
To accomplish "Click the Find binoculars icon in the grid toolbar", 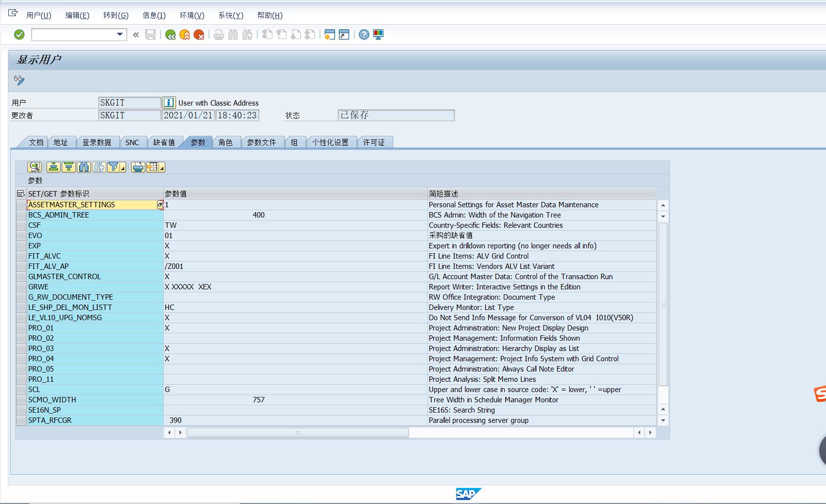I will (x=84, y=167).
